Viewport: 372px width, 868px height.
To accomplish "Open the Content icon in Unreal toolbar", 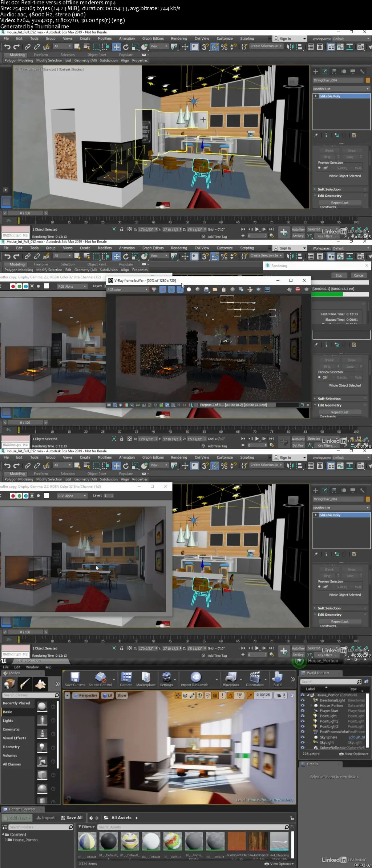I will click(126, 679).
